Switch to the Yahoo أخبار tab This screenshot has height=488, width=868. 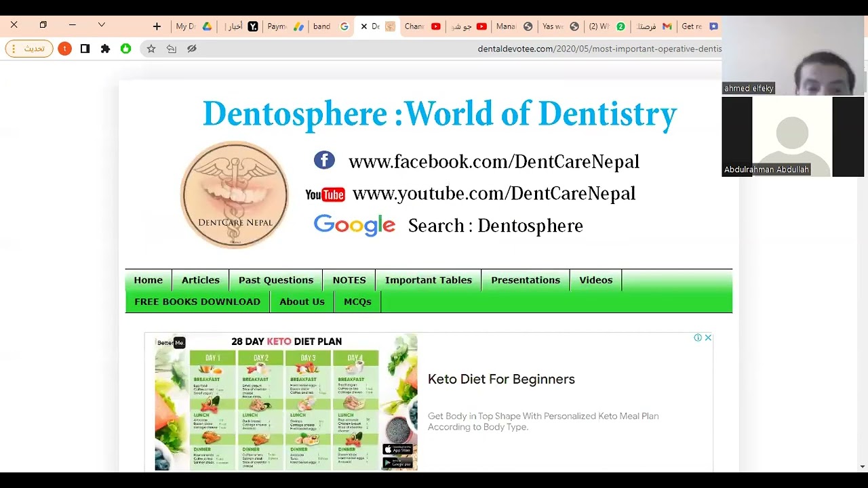(x=243, y=26)
